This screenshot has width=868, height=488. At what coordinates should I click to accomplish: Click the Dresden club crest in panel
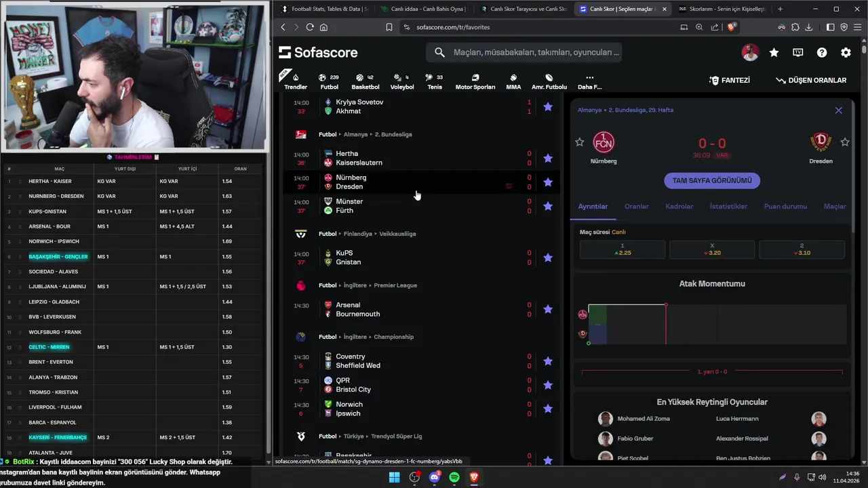(x=821, y=142)
